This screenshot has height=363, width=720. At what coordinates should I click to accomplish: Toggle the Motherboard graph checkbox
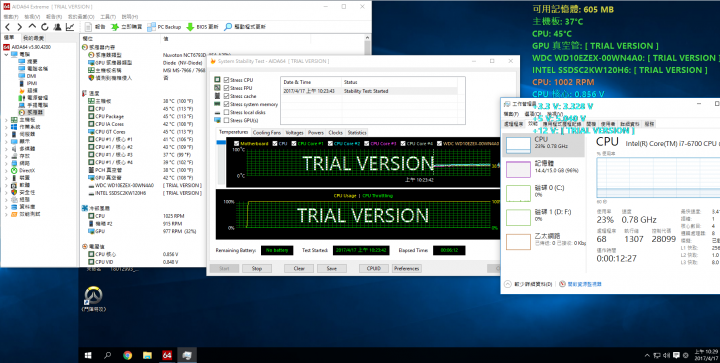[236, 144]
